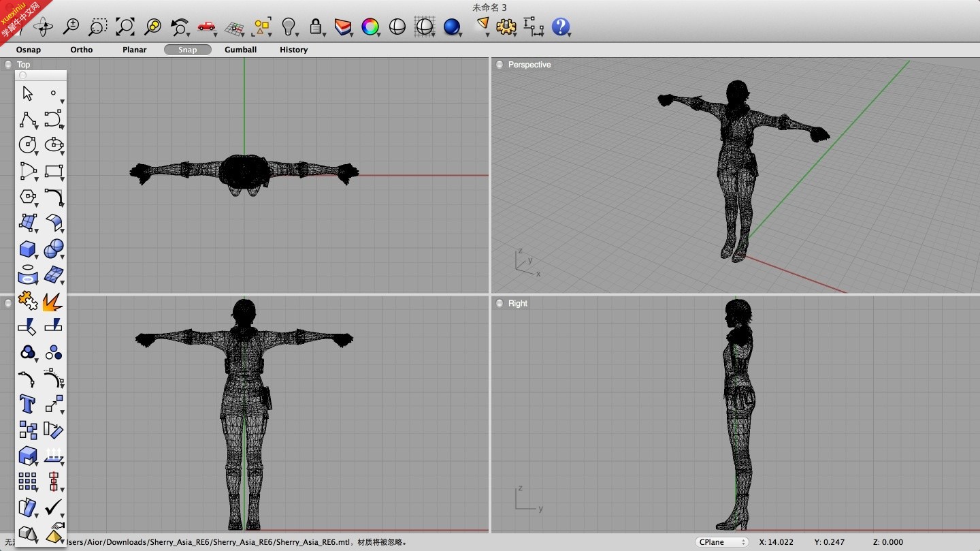Toggle Ortho mode
Image resolution: width=980 pixels, height=551 pixels.
(x=82, y=50)
